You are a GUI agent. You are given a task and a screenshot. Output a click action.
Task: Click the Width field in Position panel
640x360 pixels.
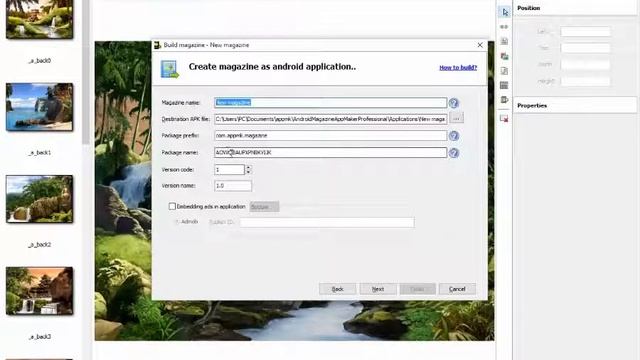click(585, 64)
